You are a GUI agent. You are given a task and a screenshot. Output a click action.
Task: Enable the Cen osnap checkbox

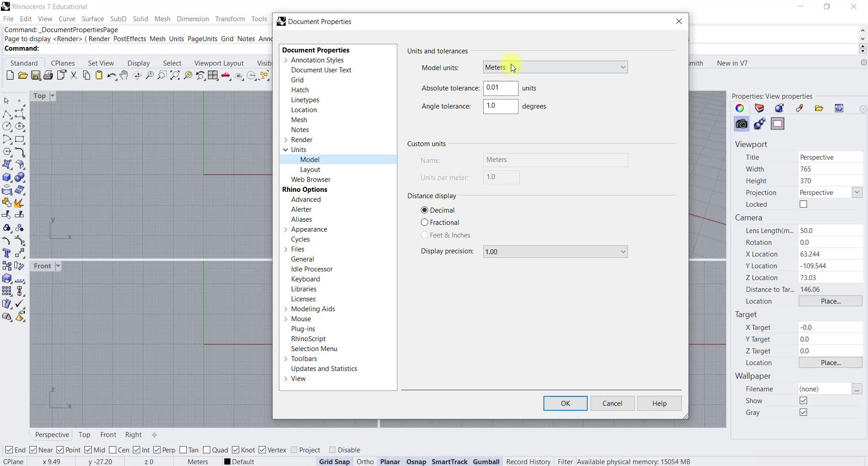point(113,450)
